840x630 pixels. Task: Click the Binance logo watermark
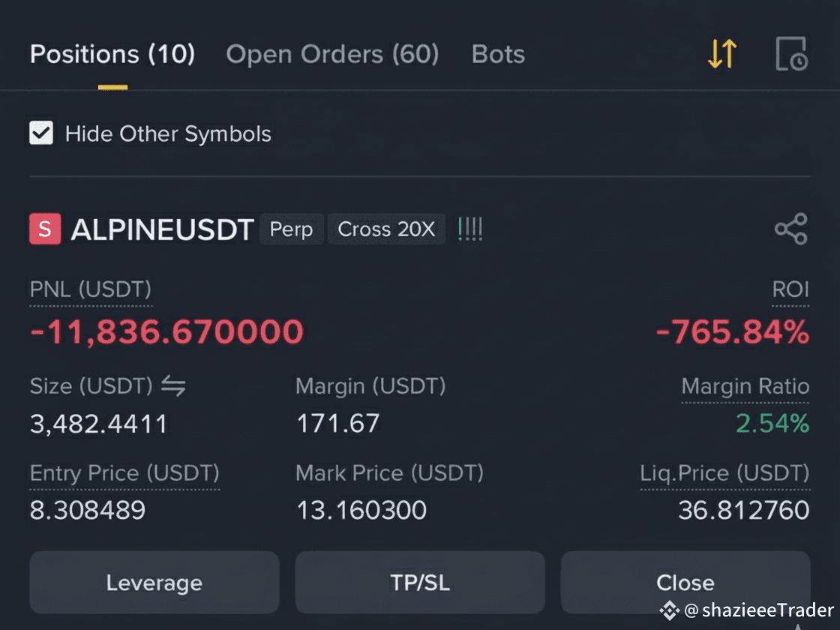pos(669,610)
